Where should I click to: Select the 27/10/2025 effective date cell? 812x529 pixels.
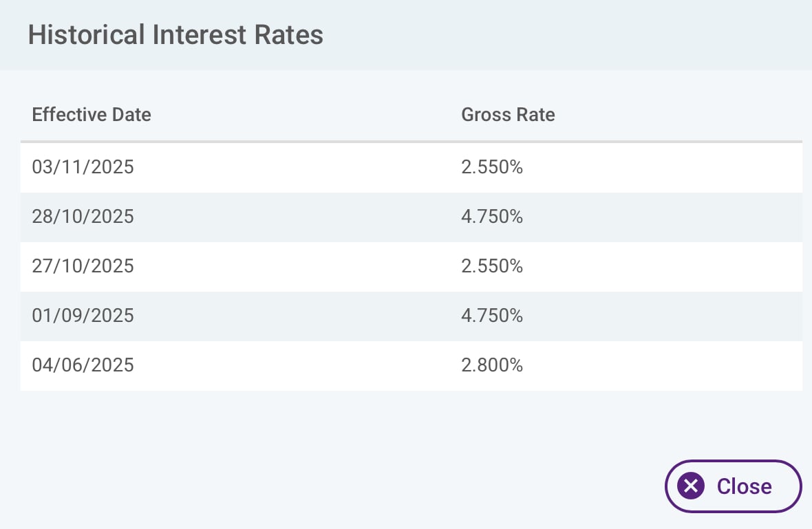tap(83, 266)
